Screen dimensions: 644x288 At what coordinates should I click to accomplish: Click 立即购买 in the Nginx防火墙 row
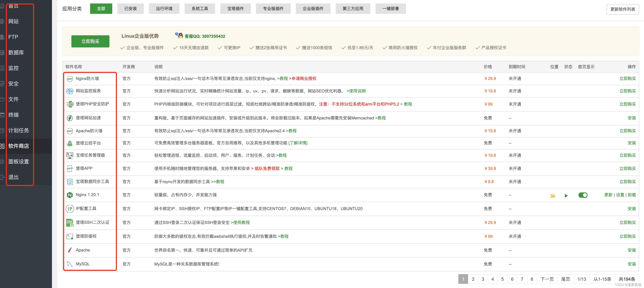pos(627,79)
